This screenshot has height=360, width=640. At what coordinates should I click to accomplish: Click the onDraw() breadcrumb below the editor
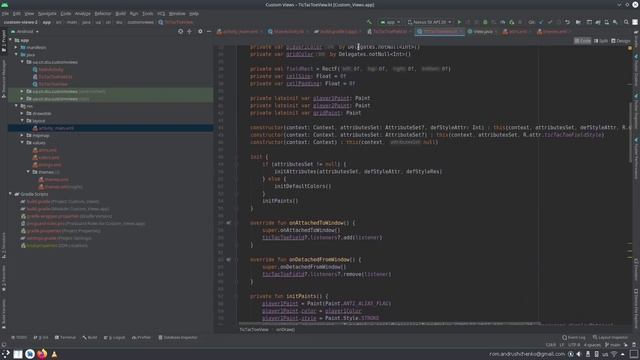[x=285, y=329]
